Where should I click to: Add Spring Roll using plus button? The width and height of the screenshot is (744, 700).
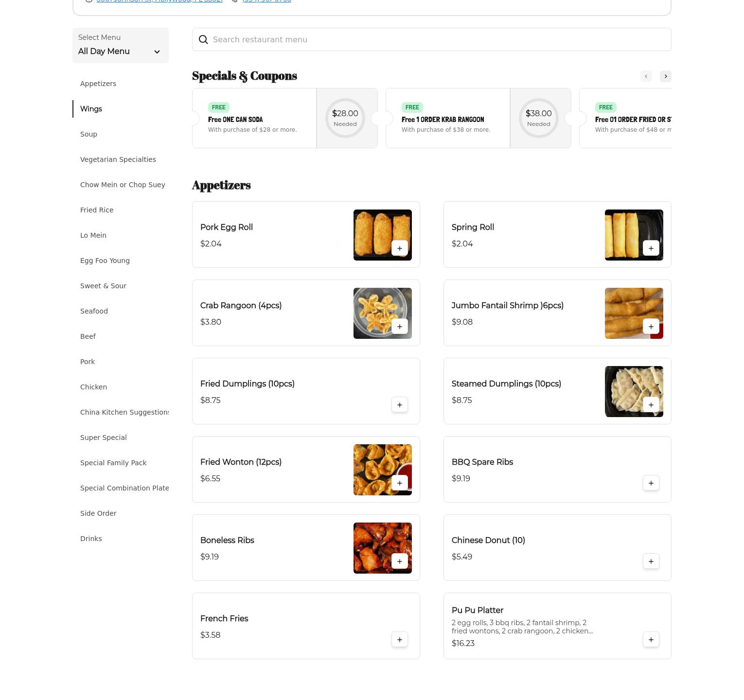click(x=651, y=248)
